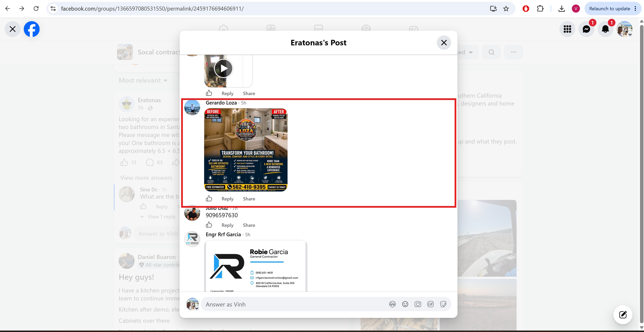Click View more answers

(x=146, y=178)
